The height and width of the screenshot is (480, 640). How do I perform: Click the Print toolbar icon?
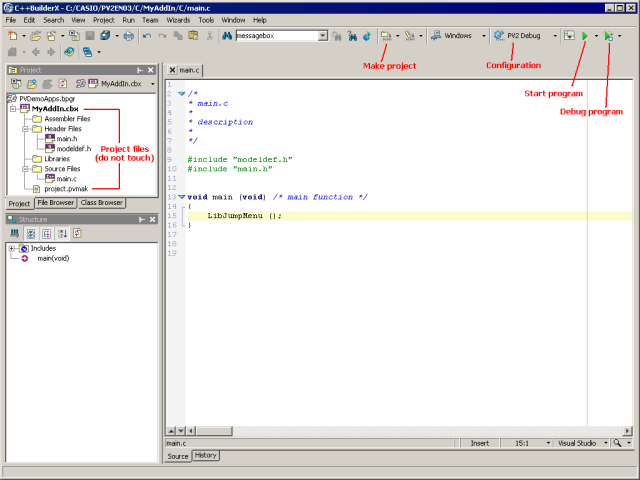pos(129,36)
